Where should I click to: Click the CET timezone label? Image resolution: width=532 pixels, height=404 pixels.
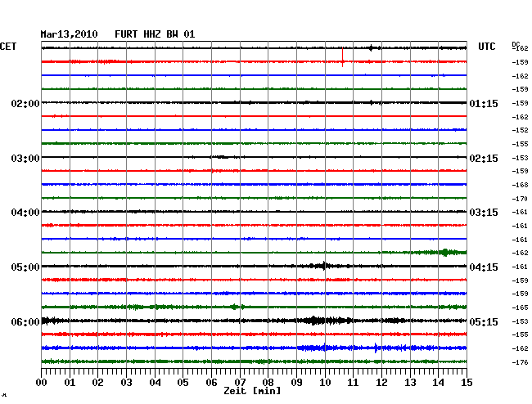[8, 47]
